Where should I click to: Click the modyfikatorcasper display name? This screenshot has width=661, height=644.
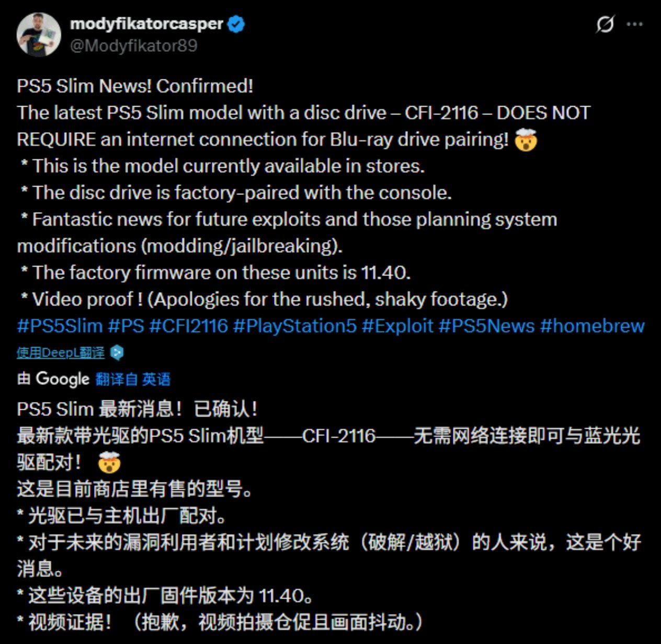click(x=146, y=24)
